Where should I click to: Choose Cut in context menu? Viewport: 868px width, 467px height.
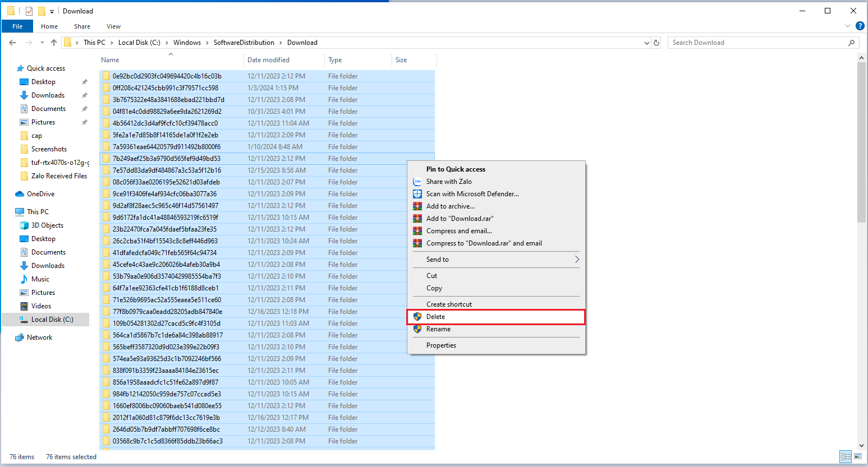coord(496,276)
